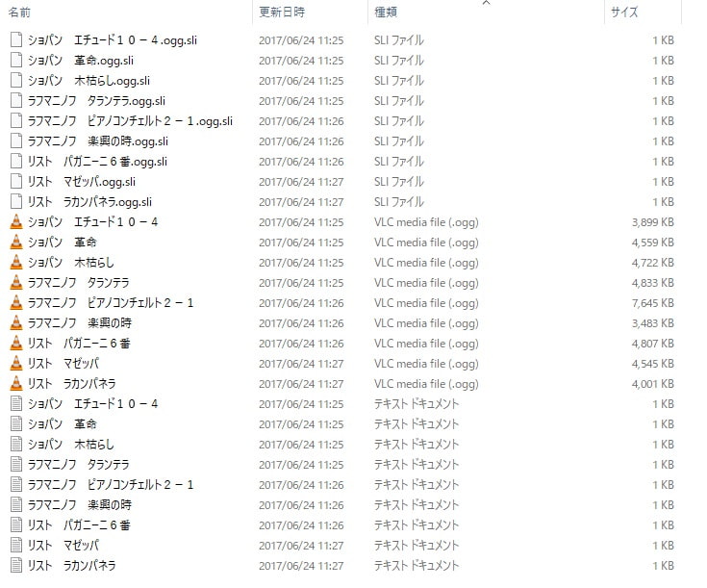Sort by the 更新日時 column header
The height and width of the screenshot is (588, 707).
coord(282,13)
